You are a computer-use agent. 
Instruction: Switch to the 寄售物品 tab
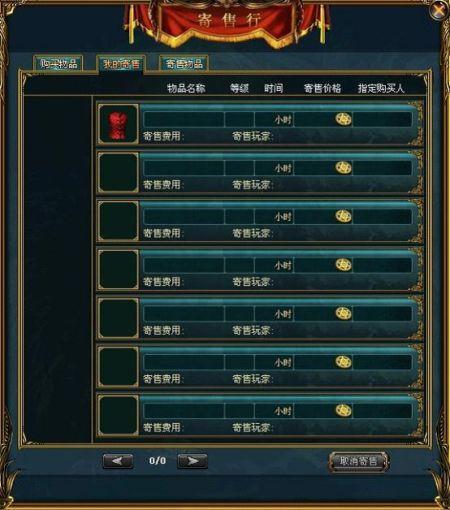184,63
